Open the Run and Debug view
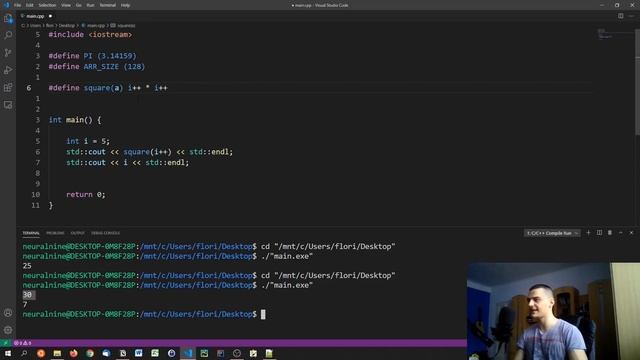Viewport: 640px width, 360px height. (8, 70)
